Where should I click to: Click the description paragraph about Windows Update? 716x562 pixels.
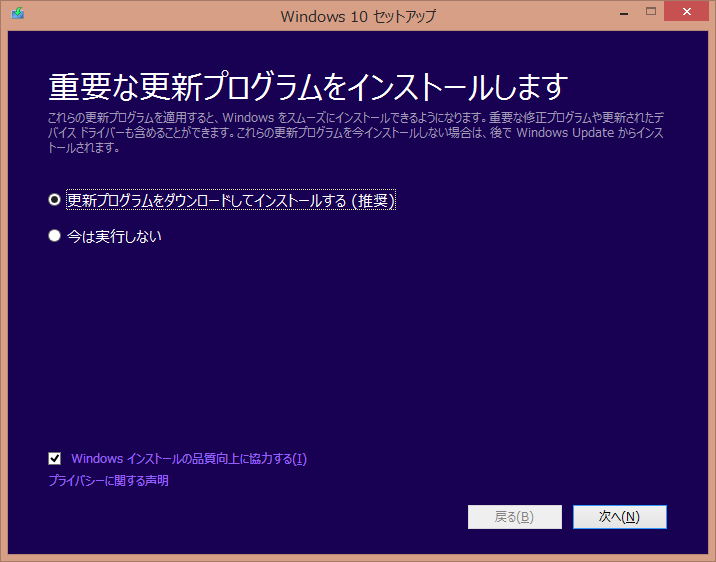point(356,132)
